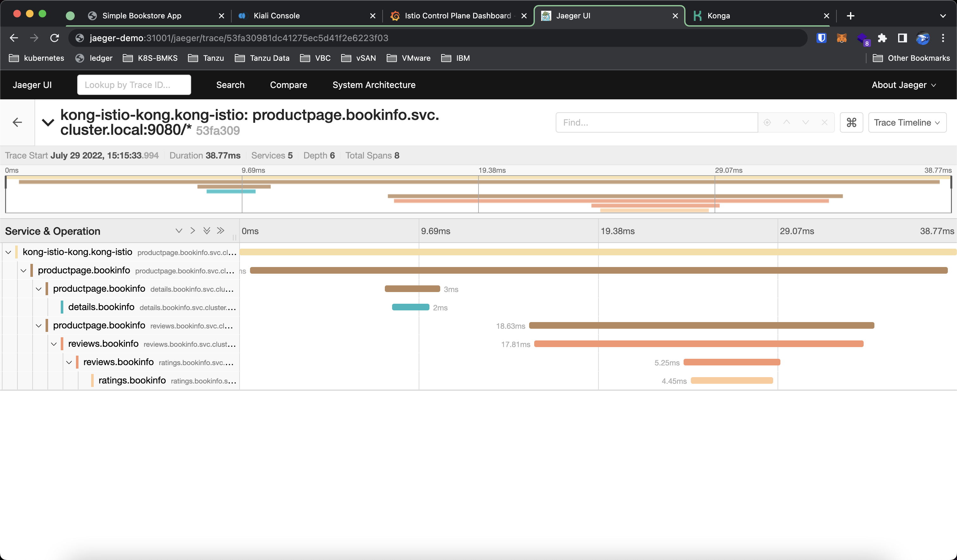This screenshot has width=957, height=560.
Task: Open System Architecture nav item
Action: coord(374,85)
